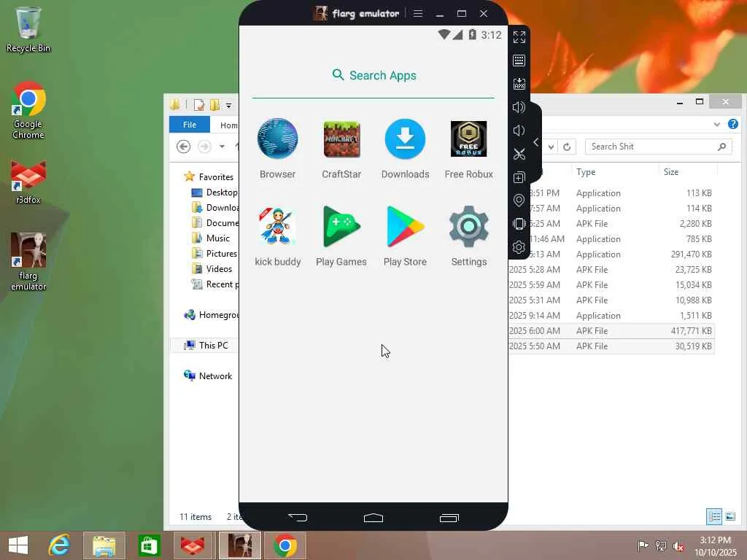Click the install APK sidebar icon
Image resolution: width=747 pixels, height=560 pixels.
click(519, 84)
